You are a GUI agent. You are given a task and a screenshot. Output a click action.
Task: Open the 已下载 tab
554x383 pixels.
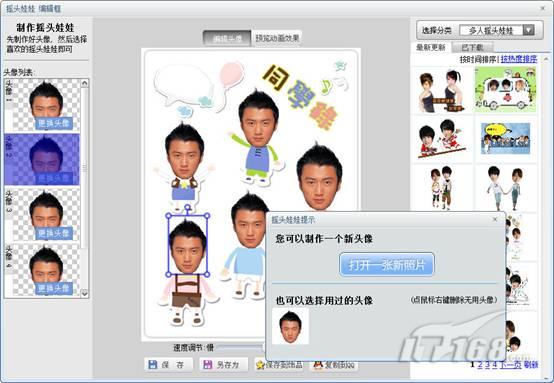[472, 47]
